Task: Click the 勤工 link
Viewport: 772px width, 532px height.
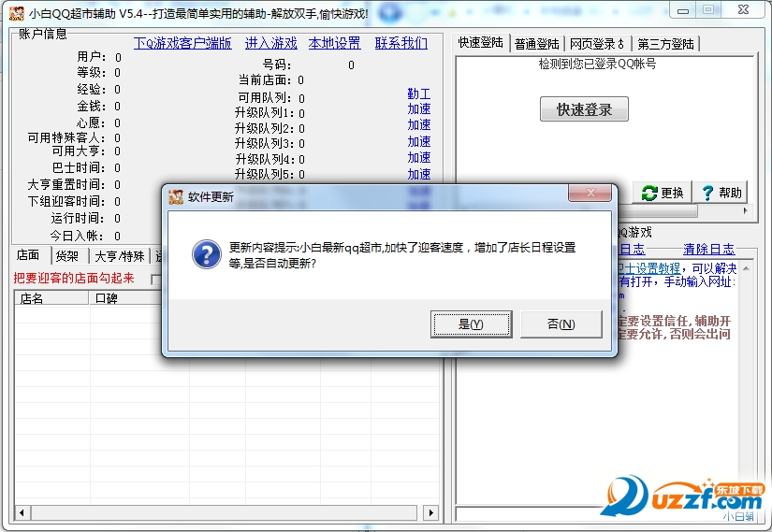Action: pos(419,93)
